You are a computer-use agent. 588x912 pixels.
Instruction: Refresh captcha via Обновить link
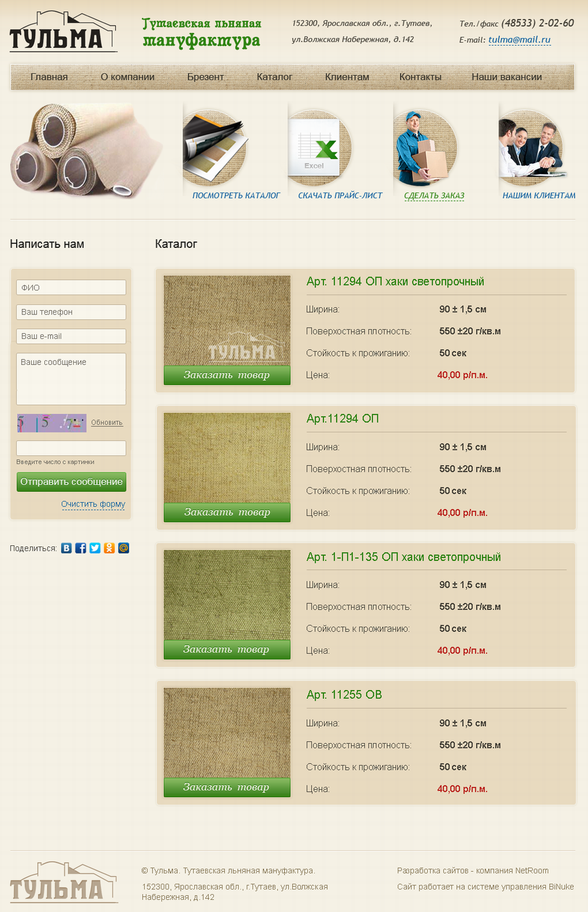[107, 422]
